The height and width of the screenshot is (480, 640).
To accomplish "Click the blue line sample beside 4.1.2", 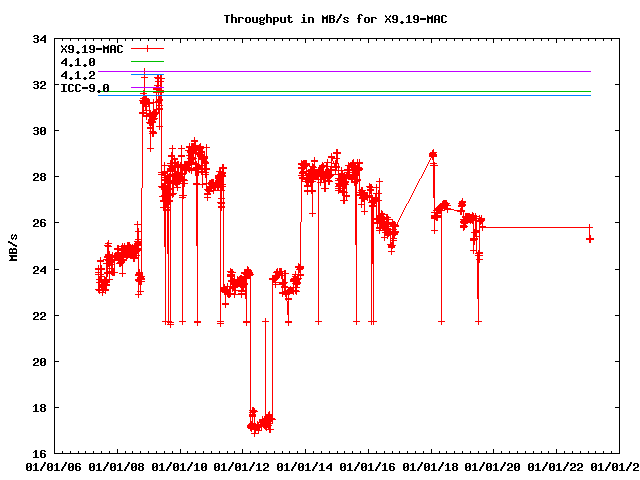I will pyautogui.click(x=146, y=75).
